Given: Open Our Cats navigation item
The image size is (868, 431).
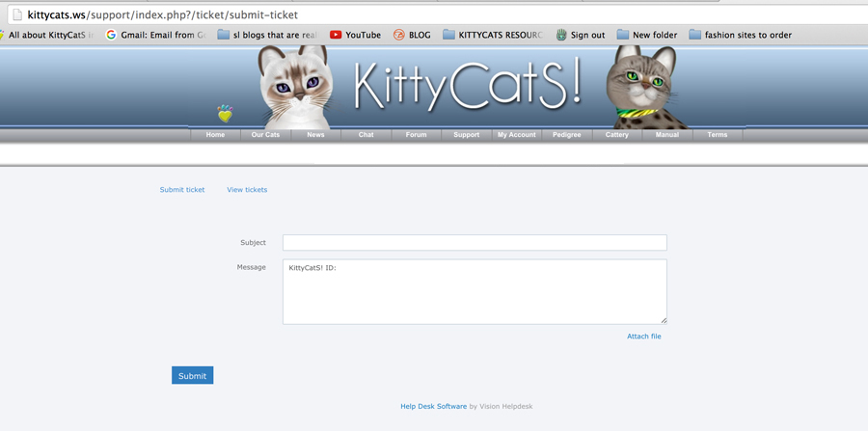Looking at the screenshot, I should [x=266, y=135].
